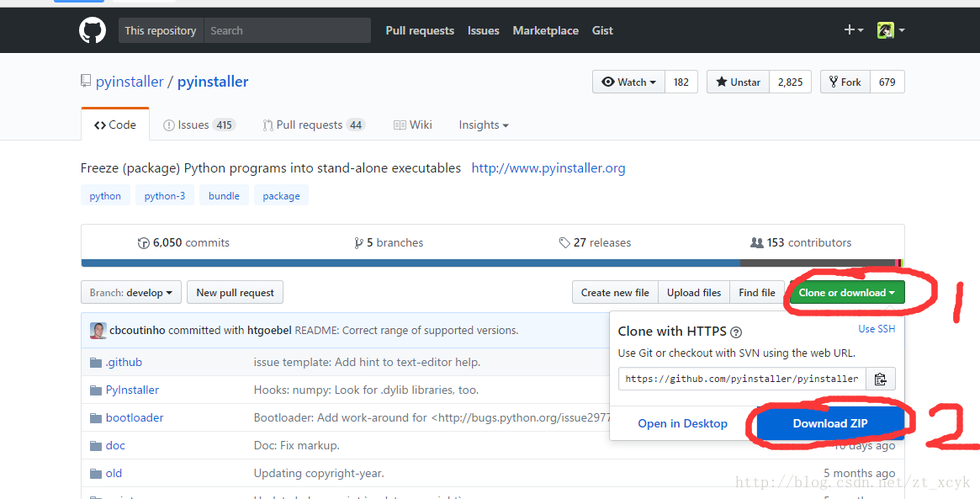Click the doc folder icon

96,446
